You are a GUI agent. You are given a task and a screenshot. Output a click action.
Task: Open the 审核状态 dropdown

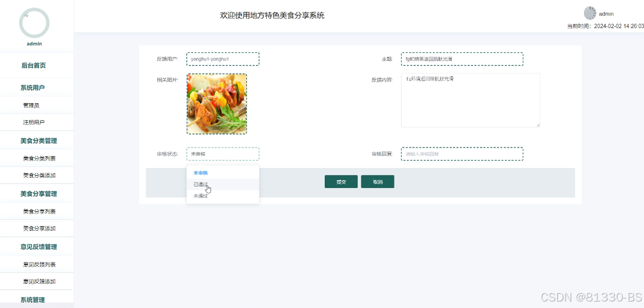click(x=222, y=154)
